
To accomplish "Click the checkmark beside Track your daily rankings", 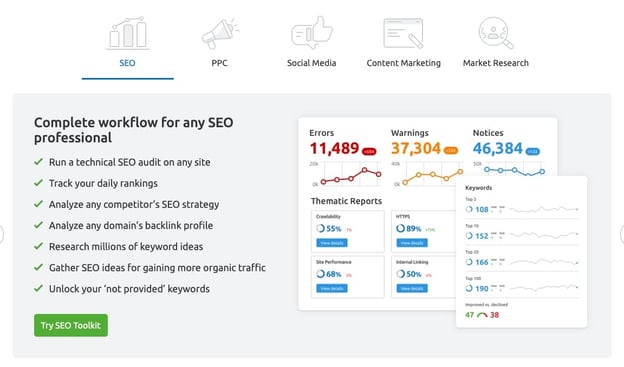I will coord(38,183).
